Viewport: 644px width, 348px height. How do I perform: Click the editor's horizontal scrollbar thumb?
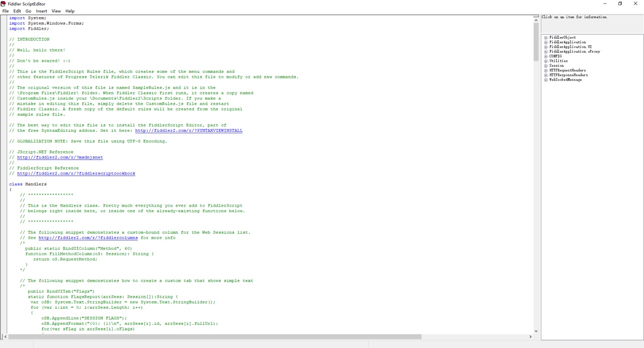pyautogui.click(x=215, y=336)
